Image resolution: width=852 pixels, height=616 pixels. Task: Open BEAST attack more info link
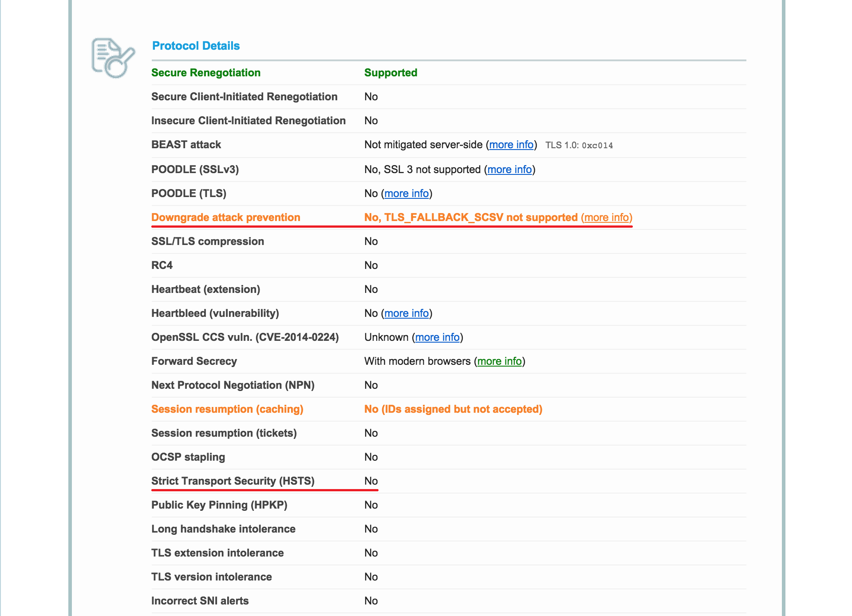pyautogui.click(x=511, y=145)
